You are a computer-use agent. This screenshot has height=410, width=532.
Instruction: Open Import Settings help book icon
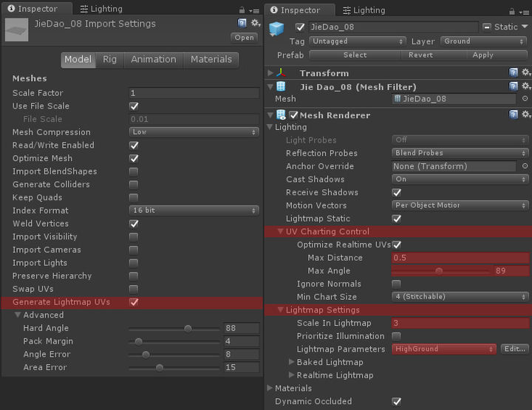(x=242, y=24)
